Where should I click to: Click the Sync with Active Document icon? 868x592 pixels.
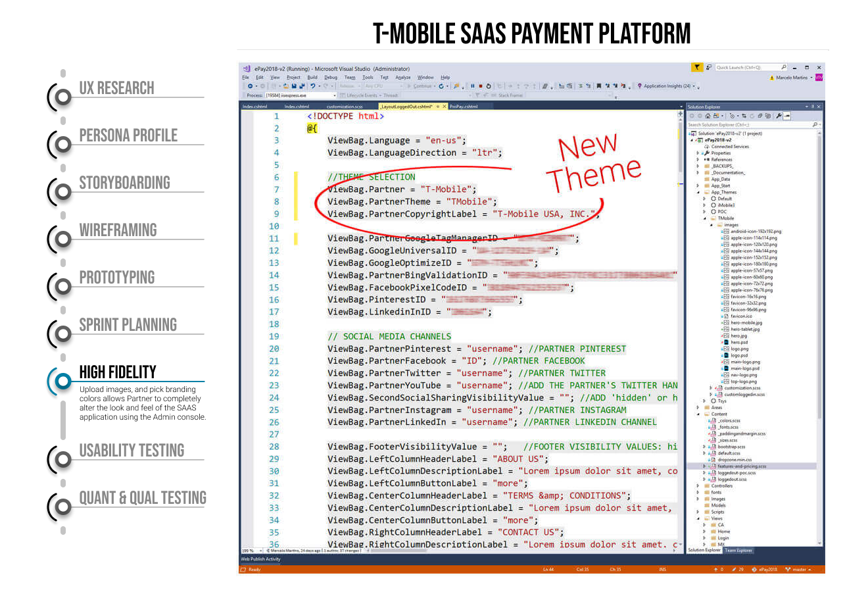coord(744,116)
